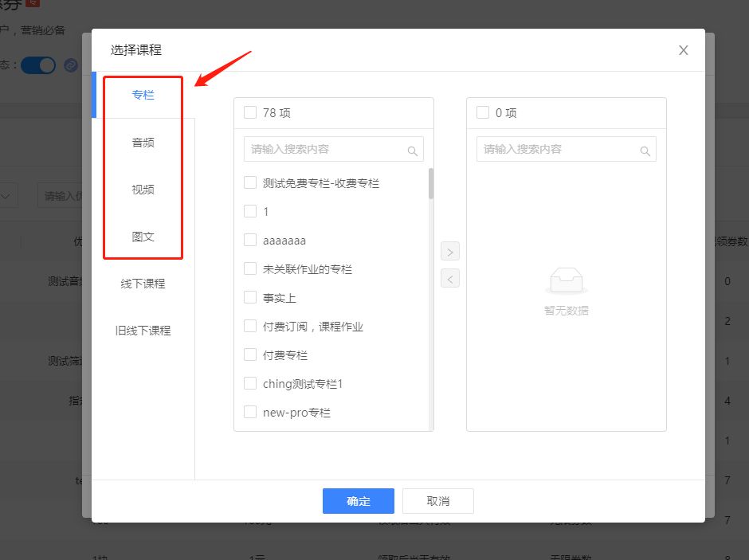Check 付费订阅，课程作业

click(x=250, y=326)
